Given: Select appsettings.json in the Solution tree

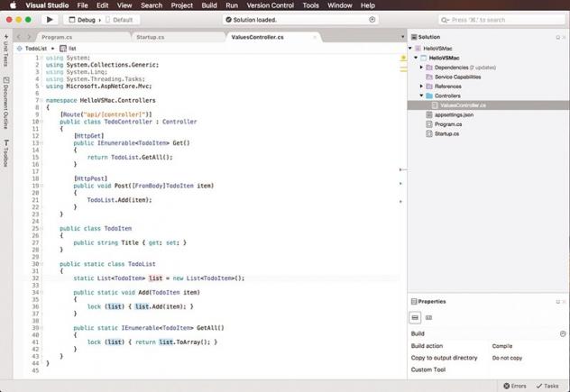Looking at the screenshot, I should 454,114.
